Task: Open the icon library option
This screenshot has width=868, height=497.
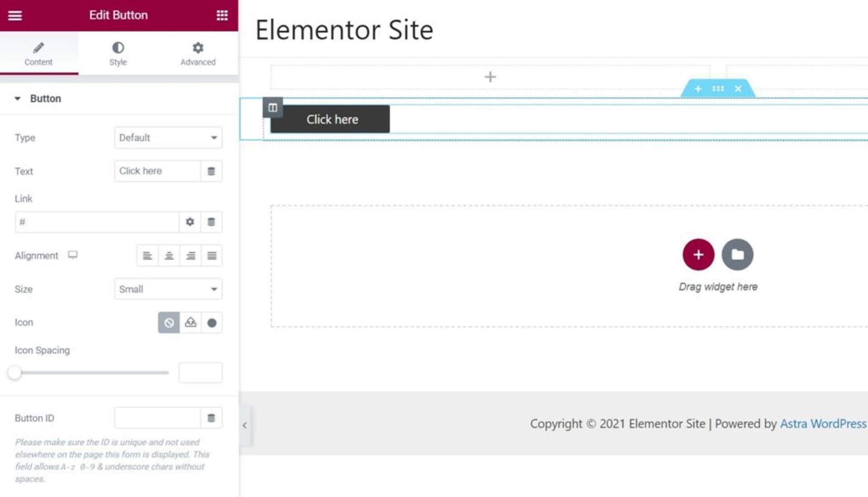Action: click(212, 323)
